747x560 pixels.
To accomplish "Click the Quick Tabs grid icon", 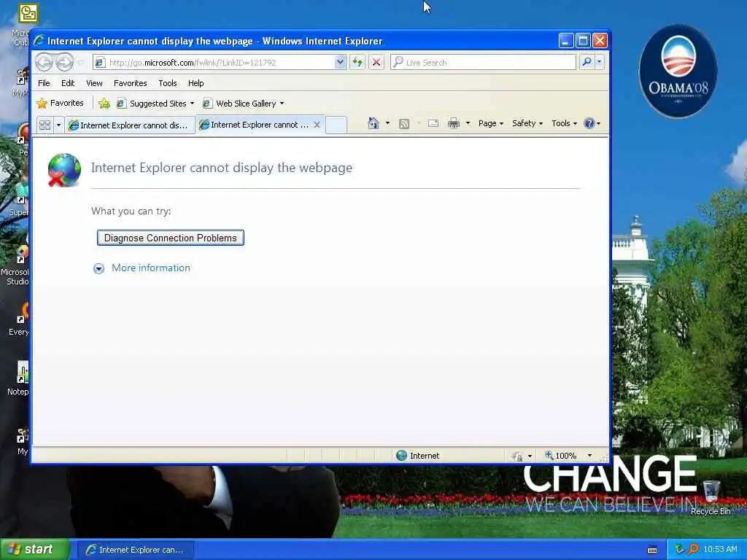I will [44, 125].
